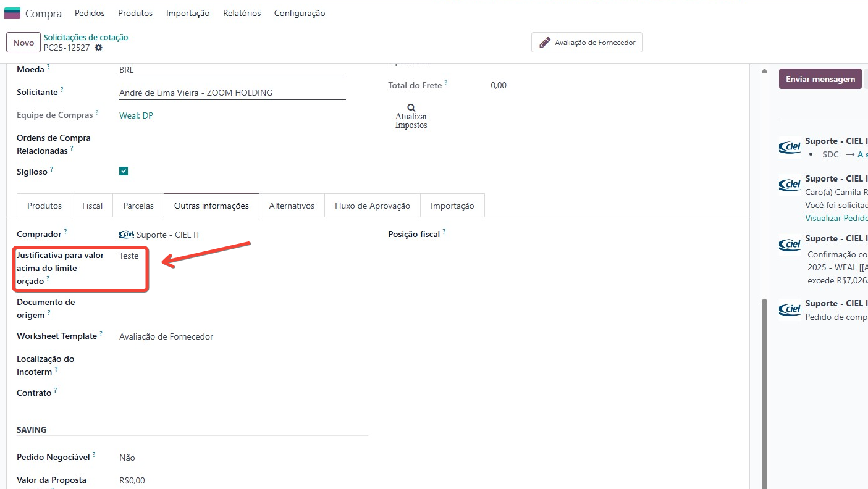Open the Configuração dropdown menu
868x489 pixels.
(x=299, y=13)
